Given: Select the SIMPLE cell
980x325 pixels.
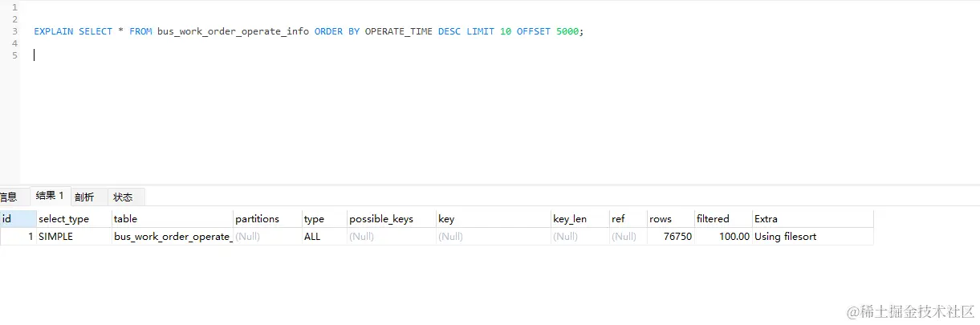Looking at the screenshot, I should 74,237.
